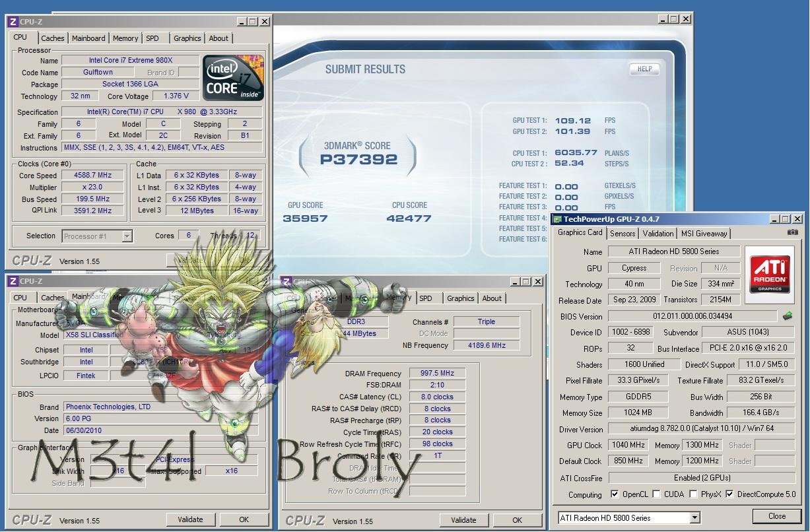Click OK in the Memory CPU-Z window
This screenshot has width=810, height=532.
click(517, 520)
